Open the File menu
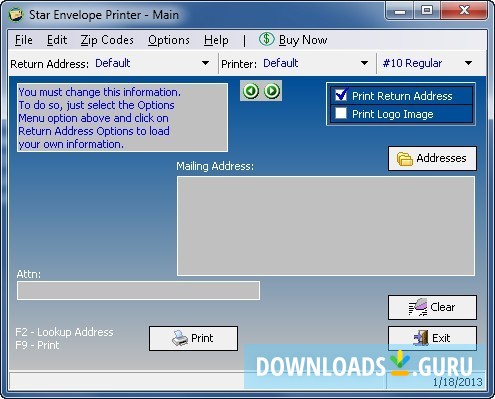This screenshot has height=399, width=495. coord(24,40)
